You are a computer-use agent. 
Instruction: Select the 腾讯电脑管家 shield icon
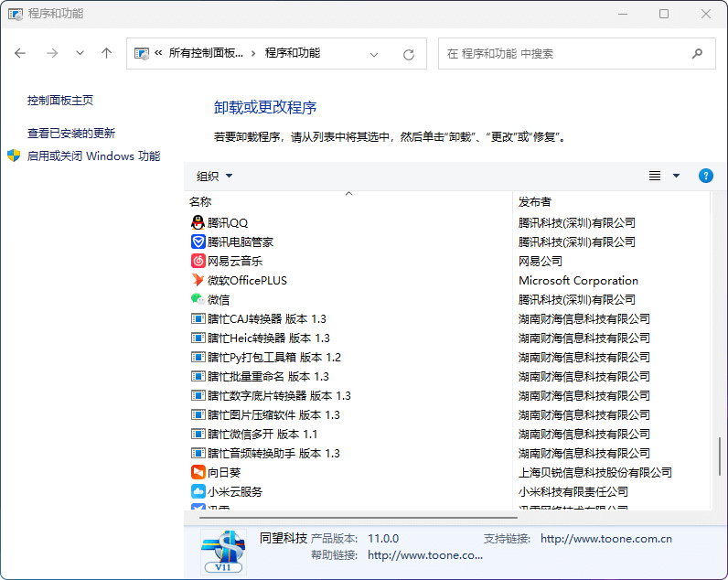click(x=198, y=242)
